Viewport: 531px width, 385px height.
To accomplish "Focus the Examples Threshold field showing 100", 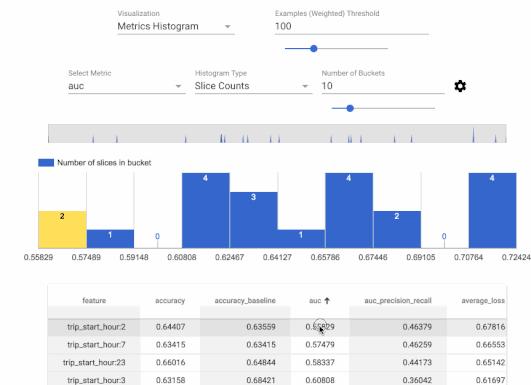I will point(352,26).
